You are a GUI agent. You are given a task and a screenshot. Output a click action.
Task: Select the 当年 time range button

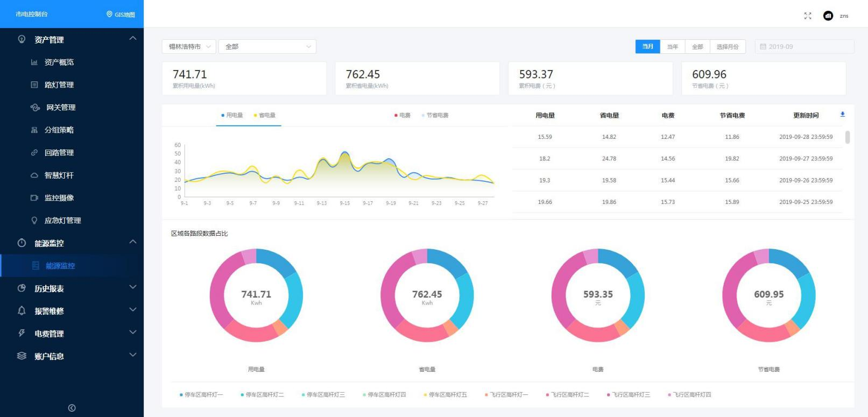pos(672,47)
